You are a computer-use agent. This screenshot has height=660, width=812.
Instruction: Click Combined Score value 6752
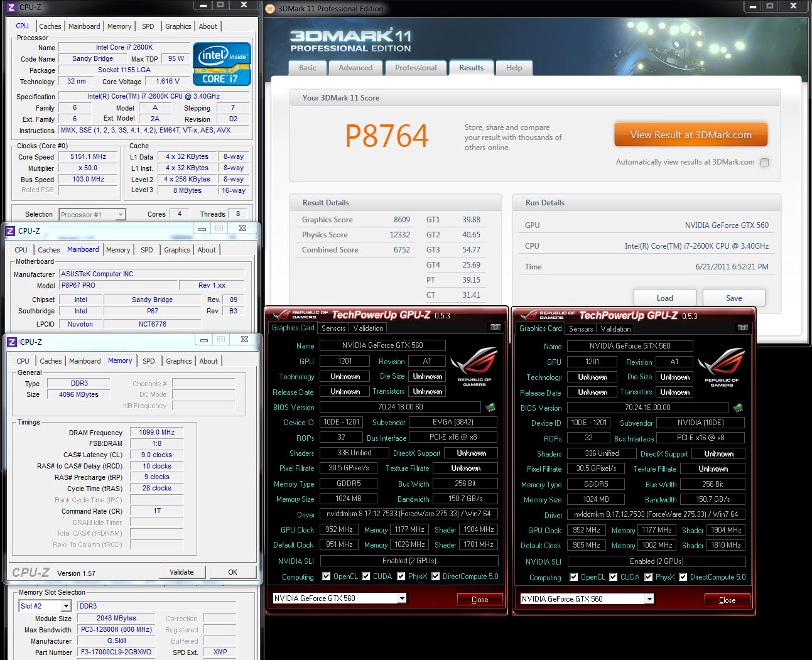(402, 250)
